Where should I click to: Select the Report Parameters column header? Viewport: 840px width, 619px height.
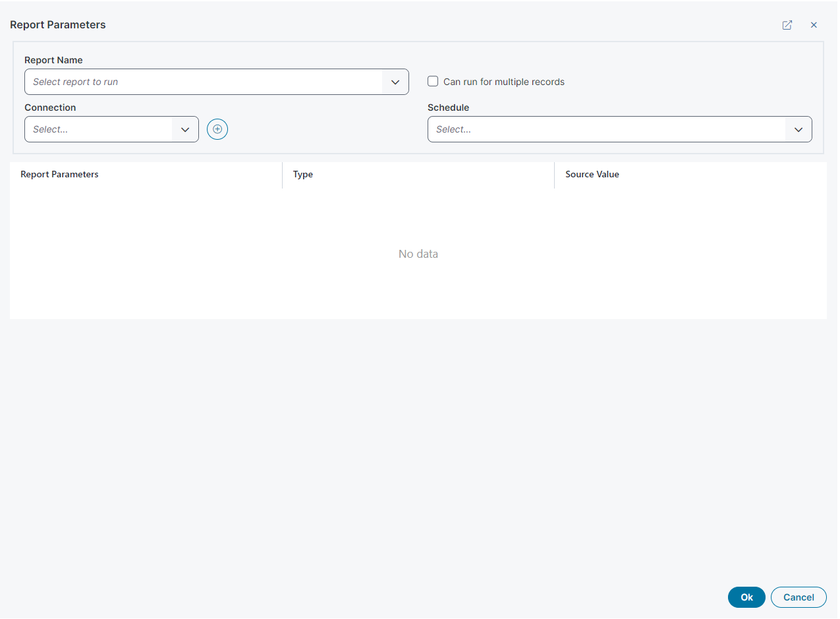coord(59,174)
